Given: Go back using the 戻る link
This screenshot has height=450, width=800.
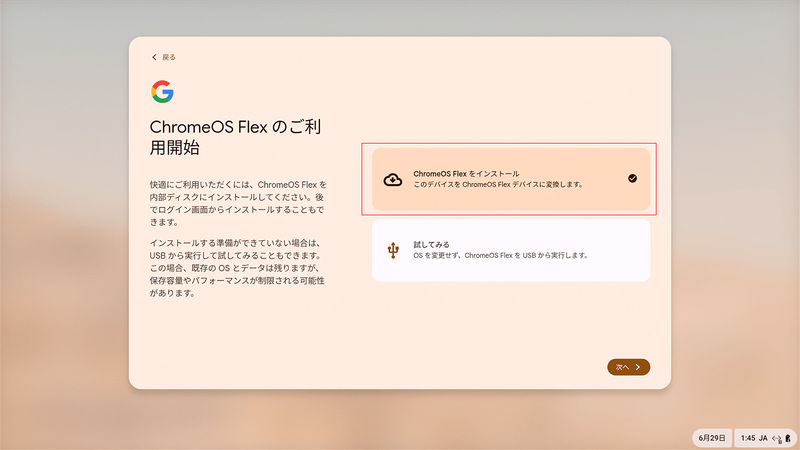Looking at the screenshot, I should click(x=163, y=57).
